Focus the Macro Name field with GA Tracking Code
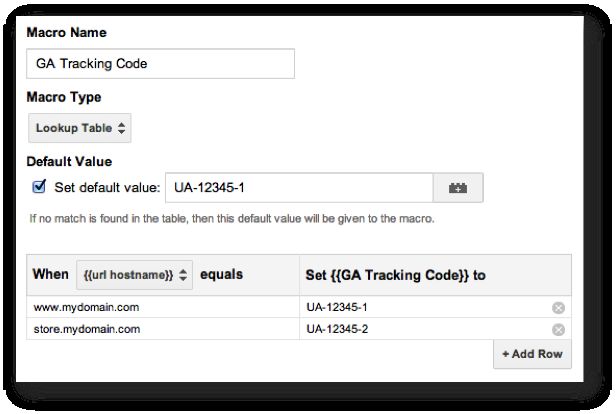Image resolution: width=616 pixels, height=414 pixels. pos(160,64)
